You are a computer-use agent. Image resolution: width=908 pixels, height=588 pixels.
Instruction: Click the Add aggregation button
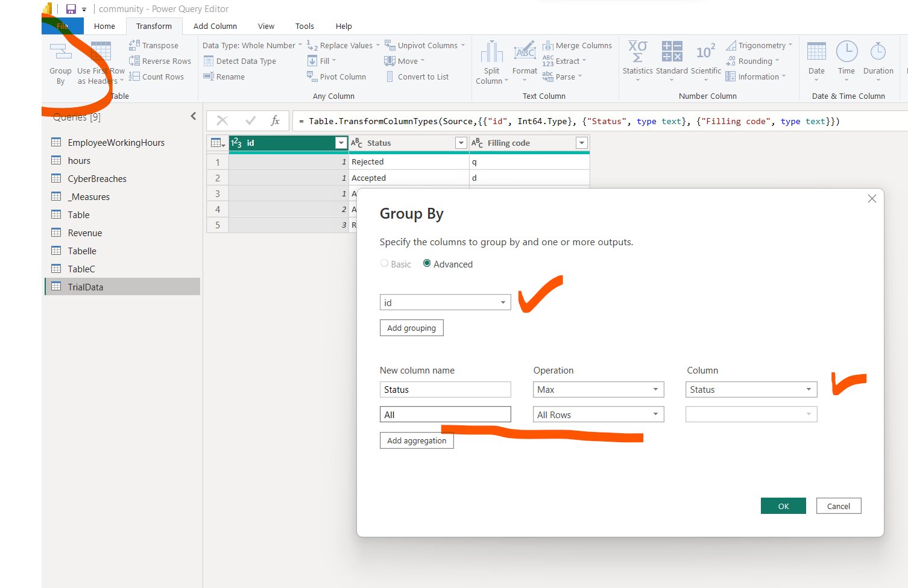417,440
